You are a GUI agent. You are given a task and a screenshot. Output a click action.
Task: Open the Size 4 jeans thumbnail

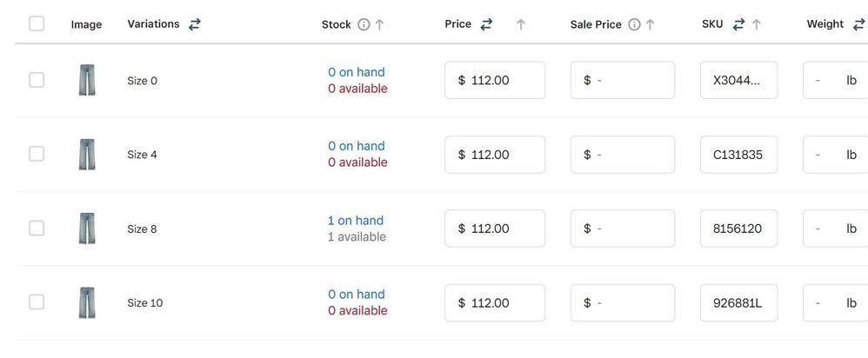86,155
